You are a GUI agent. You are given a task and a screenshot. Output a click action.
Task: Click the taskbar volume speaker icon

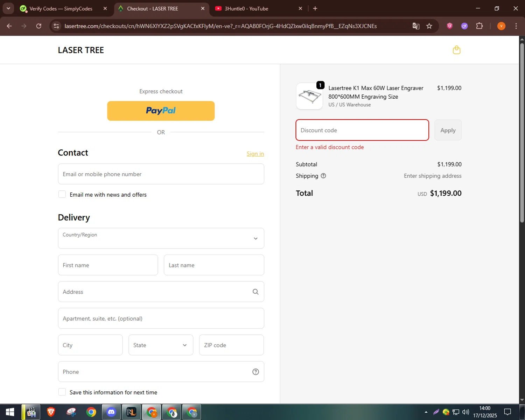coord(465,412)
